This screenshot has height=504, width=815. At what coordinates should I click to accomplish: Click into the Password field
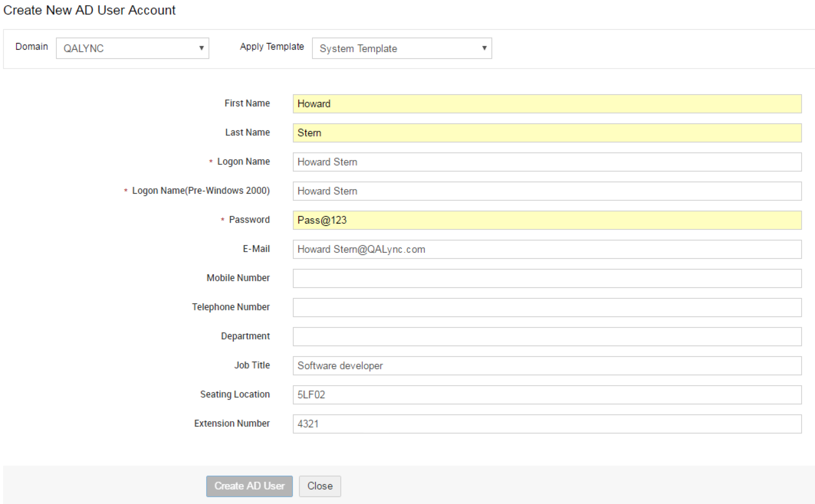coord(547,220)
